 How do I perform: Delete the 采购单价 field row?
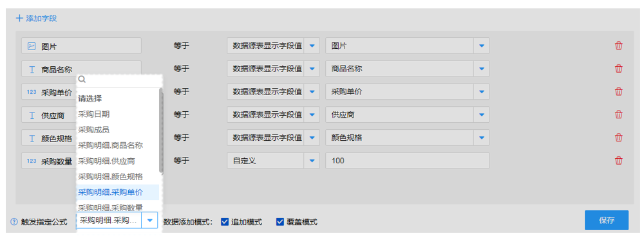click(618, 91)
